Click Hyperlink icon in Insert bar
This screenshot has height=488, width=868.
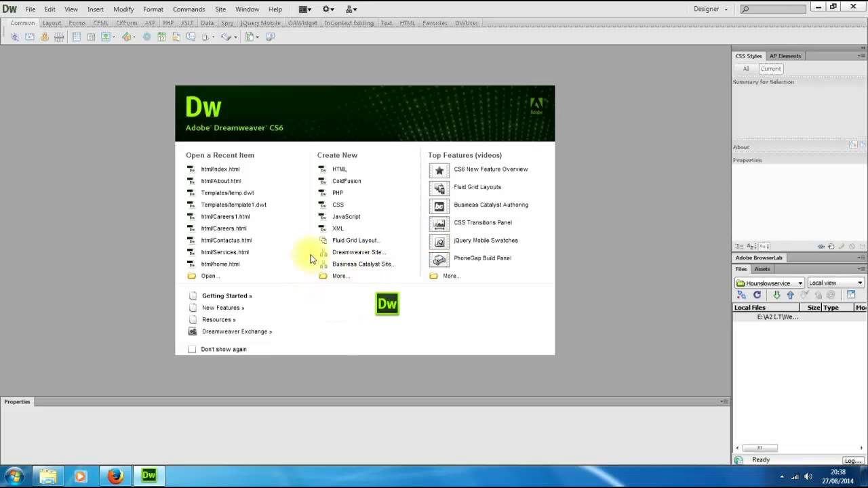[x=14, y=37]
